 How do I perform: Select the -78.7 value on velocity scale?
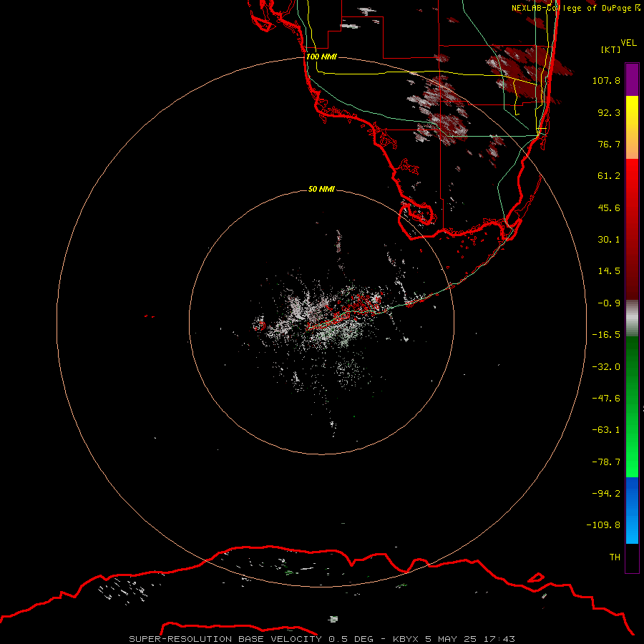point(606,462)
